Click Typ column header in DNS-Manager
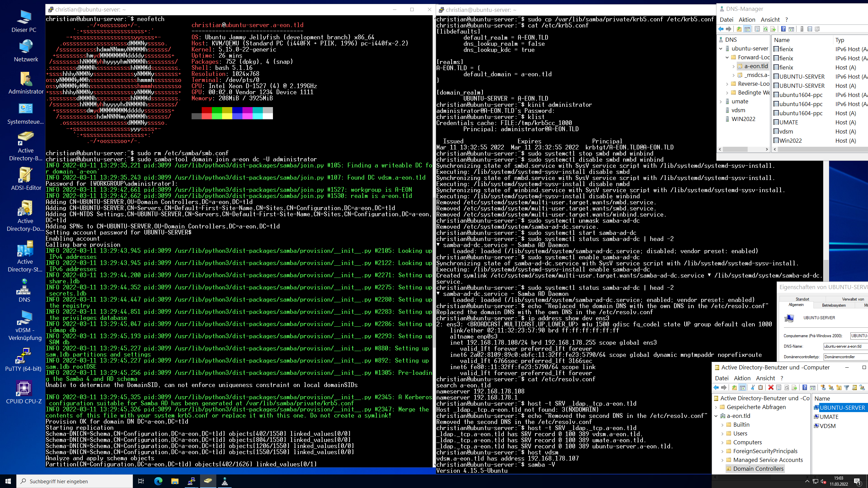 (x=850, y=40)
